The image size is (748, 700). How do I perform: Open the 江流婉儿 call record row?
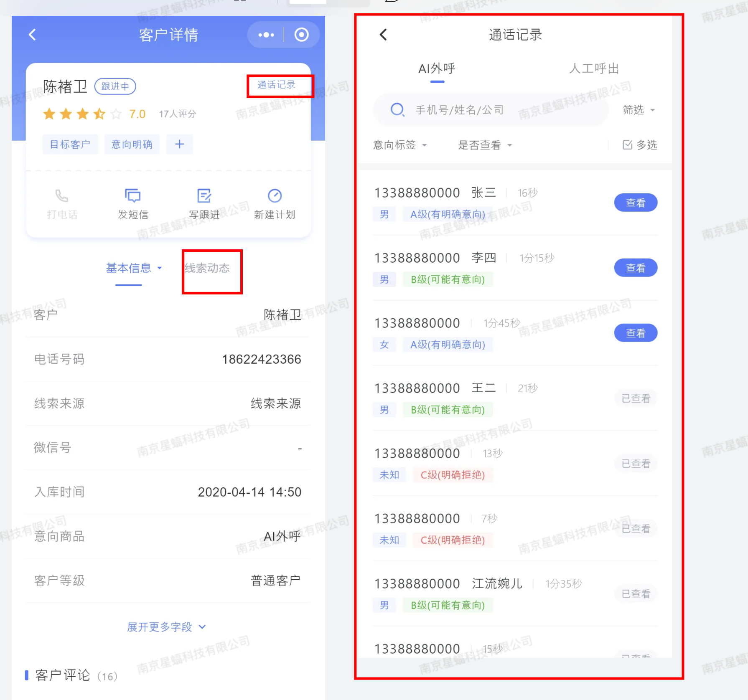(515, 593)
